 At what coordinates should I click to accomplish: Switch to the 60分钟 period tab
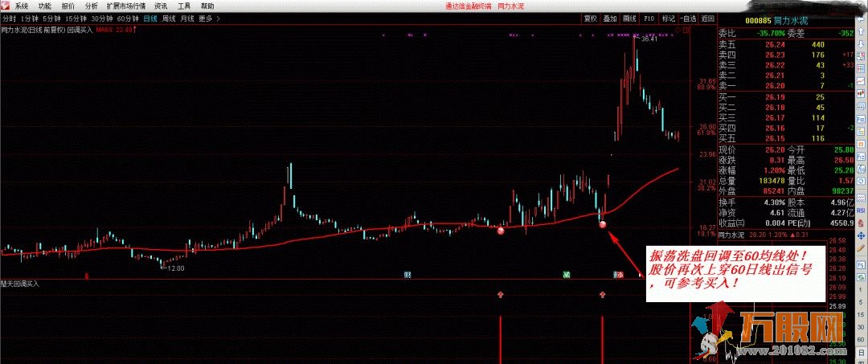tap(128, 18)
